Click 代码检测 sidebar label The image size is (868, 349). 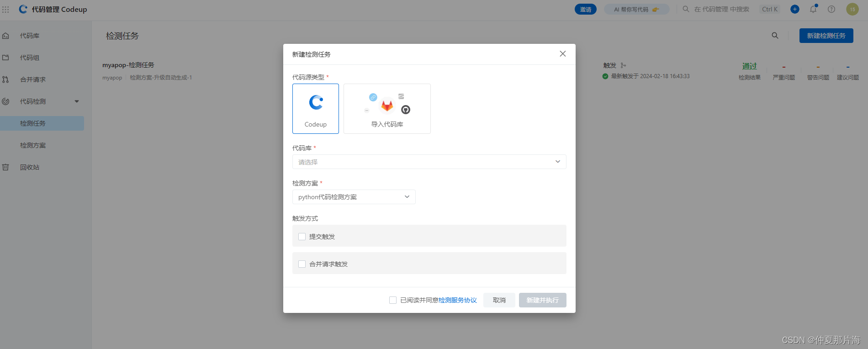point(33,101)
